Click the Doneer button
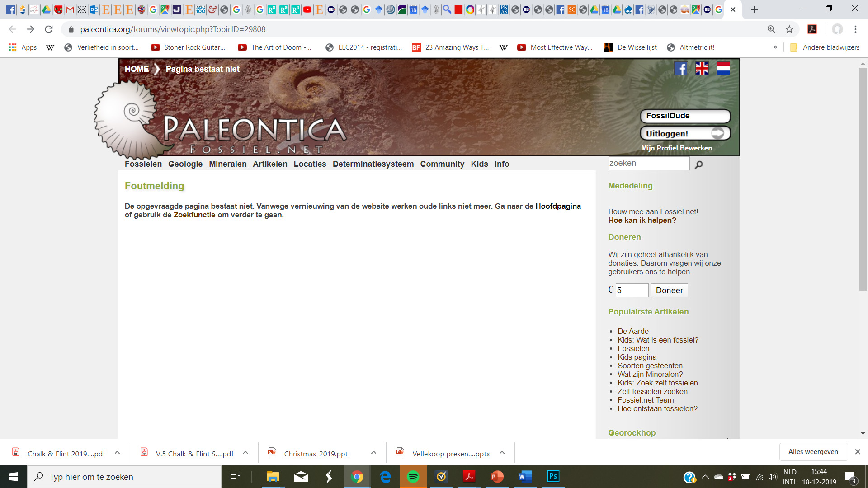Image resolution: width=868 pixels, height=488 pixels. coord(669,291)
